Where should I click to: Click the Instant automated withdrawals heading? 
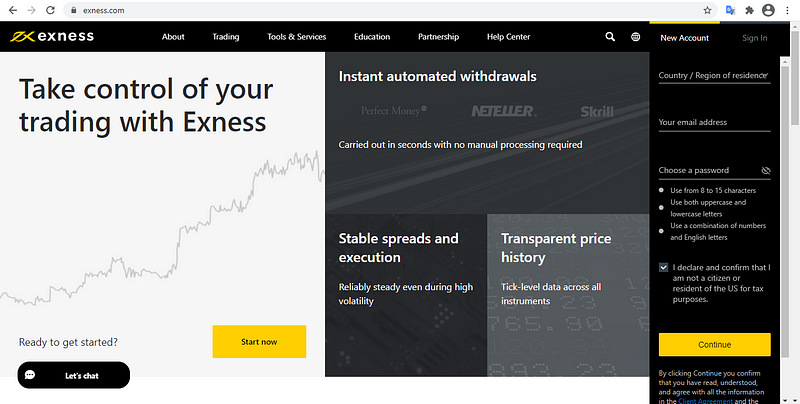click(x=438, y=77)
